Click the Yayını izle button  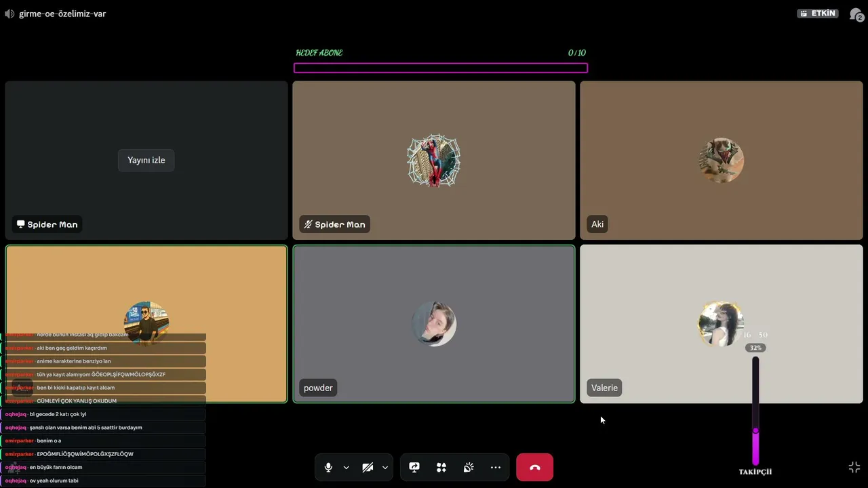(x=146, y=161)
